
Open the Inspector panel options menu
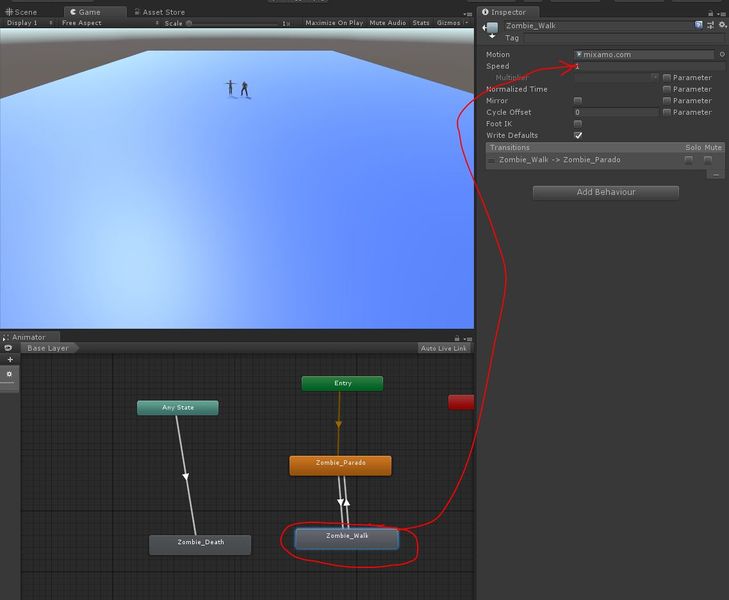[x=721, y=13]
